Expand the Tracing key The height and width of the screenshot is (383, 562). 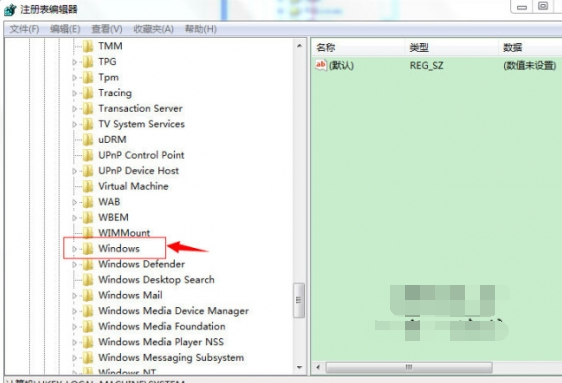(75, 93)
